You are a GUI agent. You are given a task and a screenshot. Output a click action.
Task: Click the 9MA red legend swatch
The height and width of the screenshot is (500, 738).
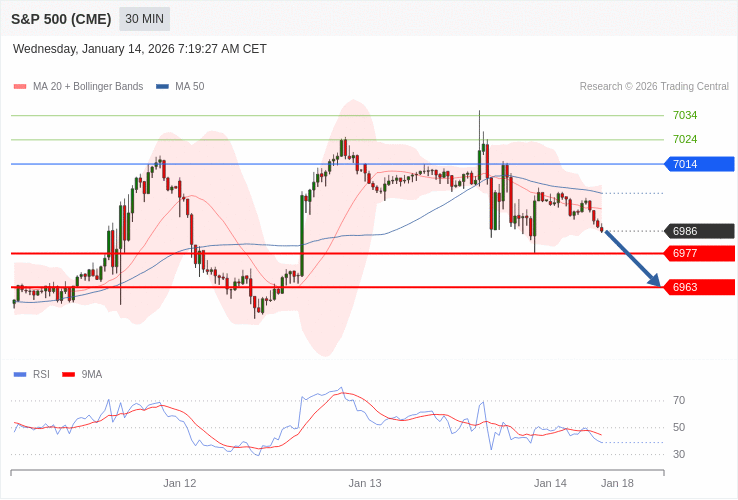[69, 375]
